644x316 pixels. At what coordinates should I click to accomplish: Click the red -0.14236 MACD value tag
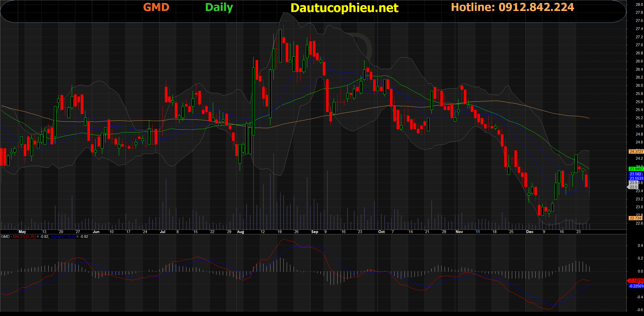coord(636,281)
